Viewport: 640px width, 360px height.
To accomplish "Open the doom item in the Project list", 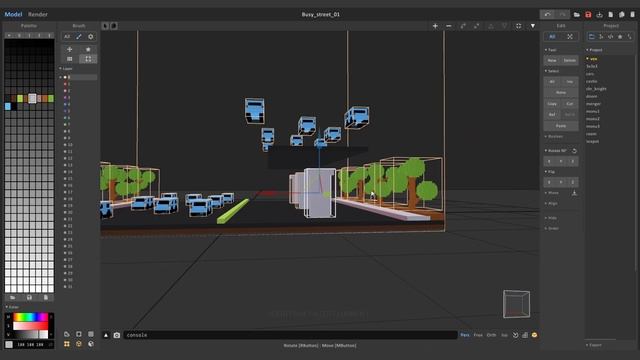I will (x=591, y=96).
